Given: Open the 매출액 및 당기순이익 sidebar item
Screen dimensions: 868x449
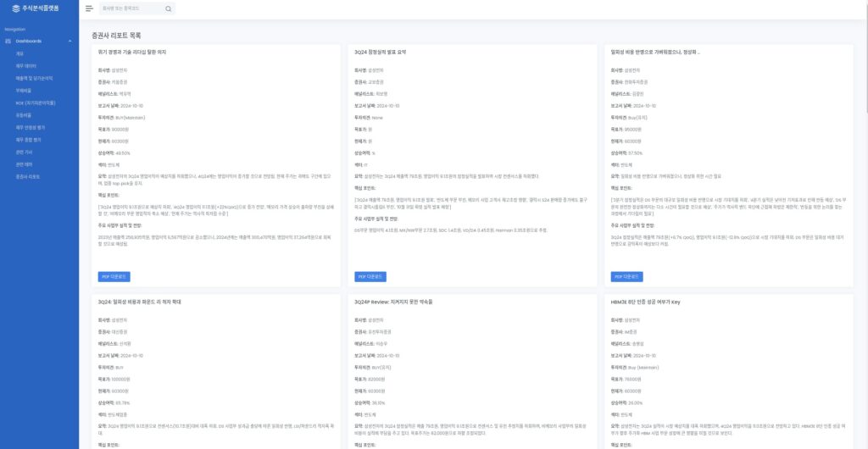Looking at the screenshot, I should (x=34, y=78).
